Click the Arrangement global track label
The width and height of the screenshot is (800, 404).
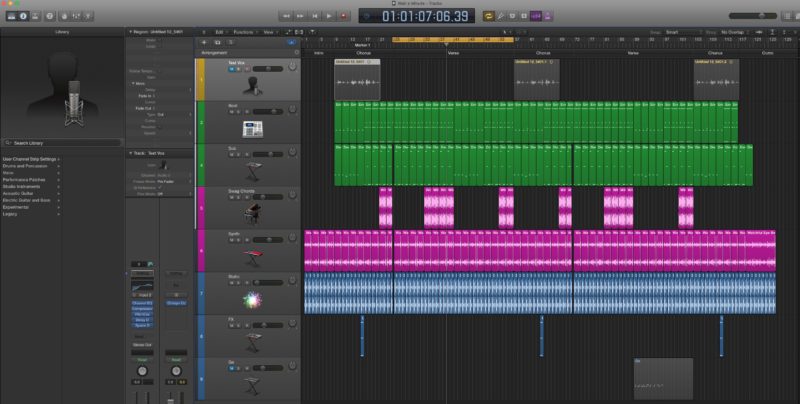(214, 53)
